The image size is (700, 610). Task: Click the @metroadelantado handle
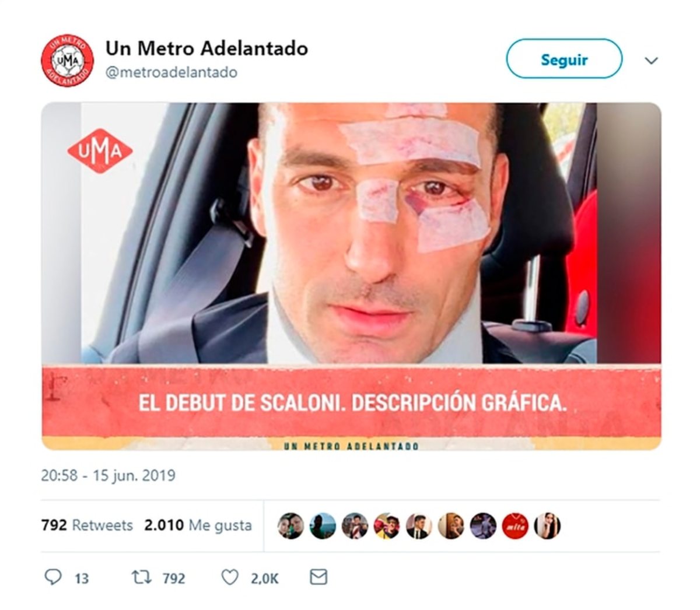171,72
